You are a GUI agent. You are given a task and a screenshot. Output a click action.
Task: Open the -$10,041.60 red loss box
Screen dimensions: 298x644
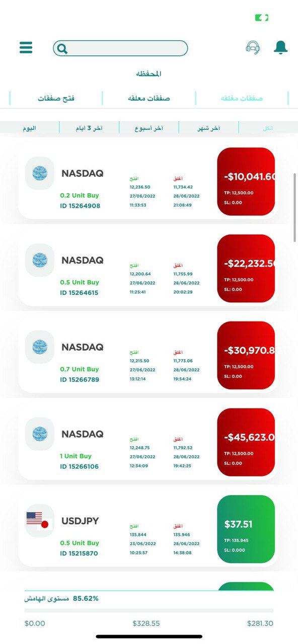pyautogui.click(x=246, y=182)
